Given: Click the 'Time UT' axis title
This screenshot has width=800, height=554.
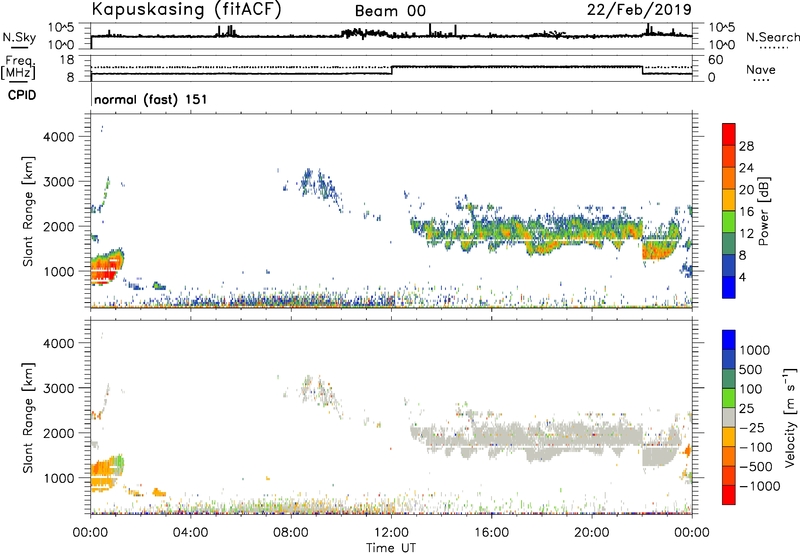Looking at the screenshot, I should tap(391, 547).
